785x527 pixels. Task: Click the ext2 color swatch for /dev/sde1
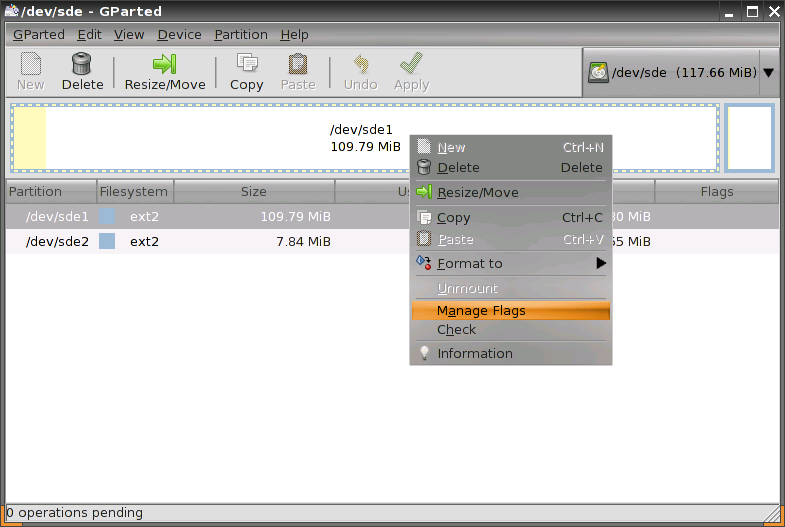coord(107,217)
